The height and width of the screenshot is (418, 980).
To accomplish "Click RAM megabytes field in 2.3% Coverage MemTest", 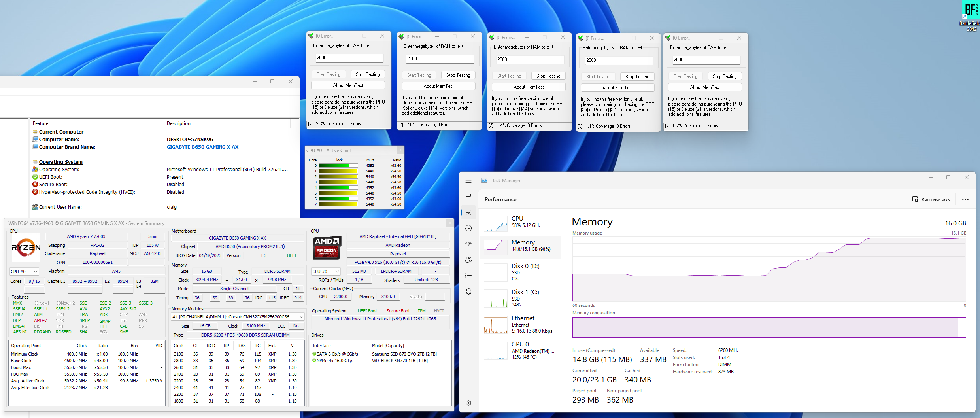I will (349, 58).
